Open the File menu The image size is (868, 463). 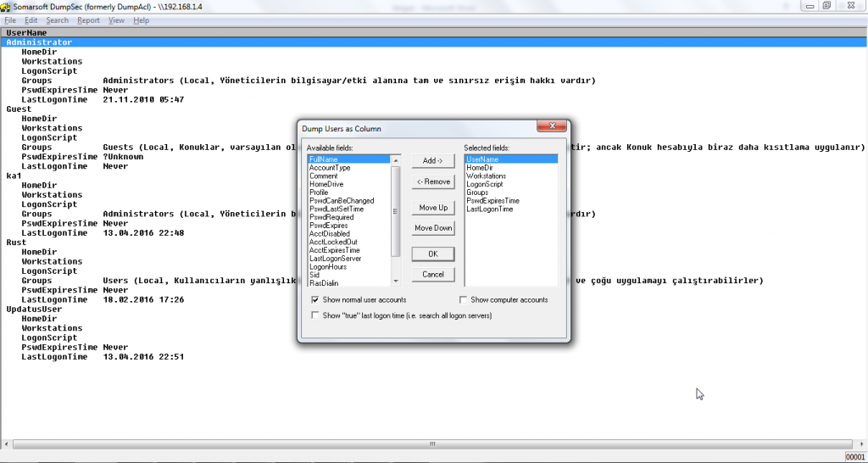point(10,20)
